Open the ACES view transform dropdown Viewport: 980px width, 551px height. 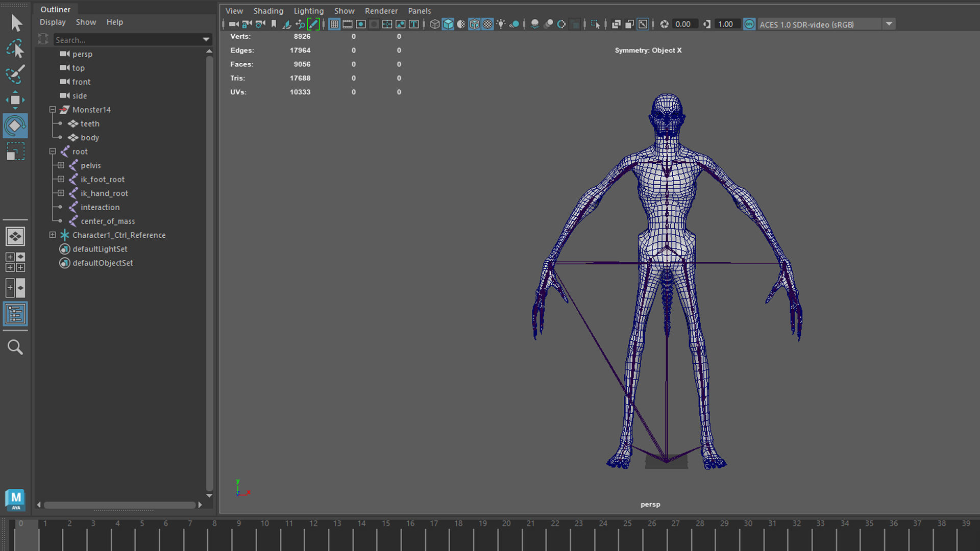pos(889,24)
